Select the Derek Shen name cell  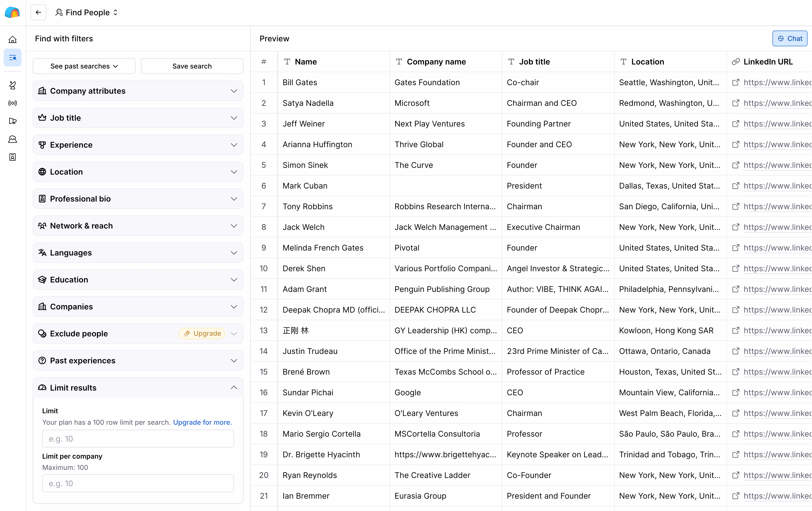pos(333,268)
